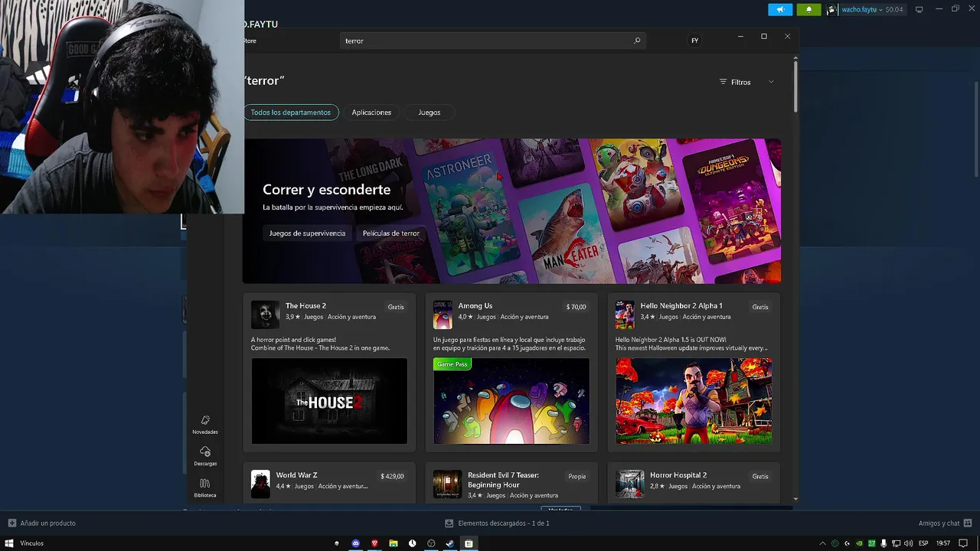
Task: Click the ESP language indicator
Action: [924, 543]
